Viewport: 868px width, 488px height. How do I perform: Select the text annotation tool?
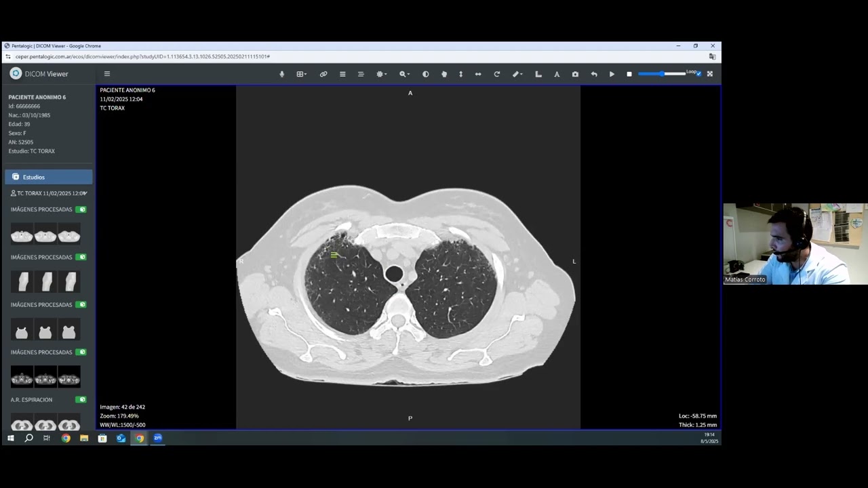[557, 74]
